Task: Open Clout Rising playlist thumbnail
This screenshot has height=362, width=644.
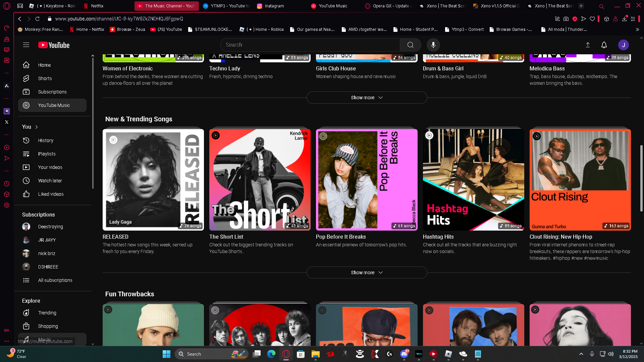Action: [580, 180]
